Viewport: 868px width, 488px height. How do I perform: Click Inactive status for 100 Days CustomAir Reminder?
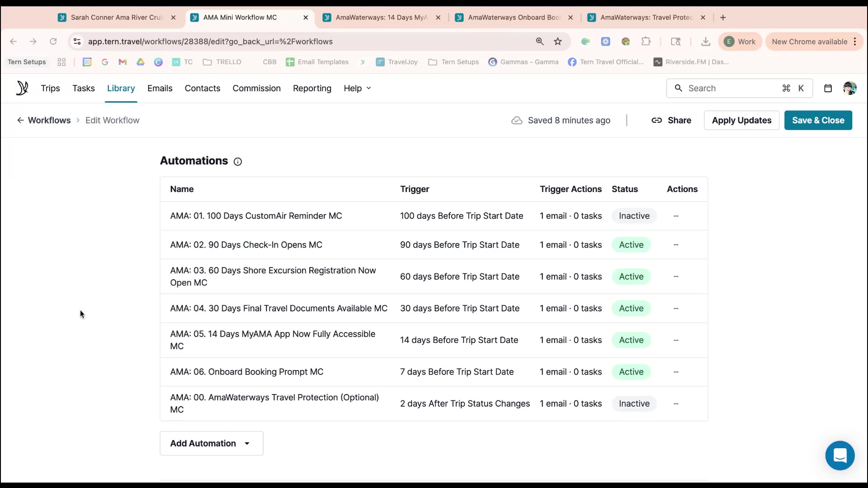634,216
